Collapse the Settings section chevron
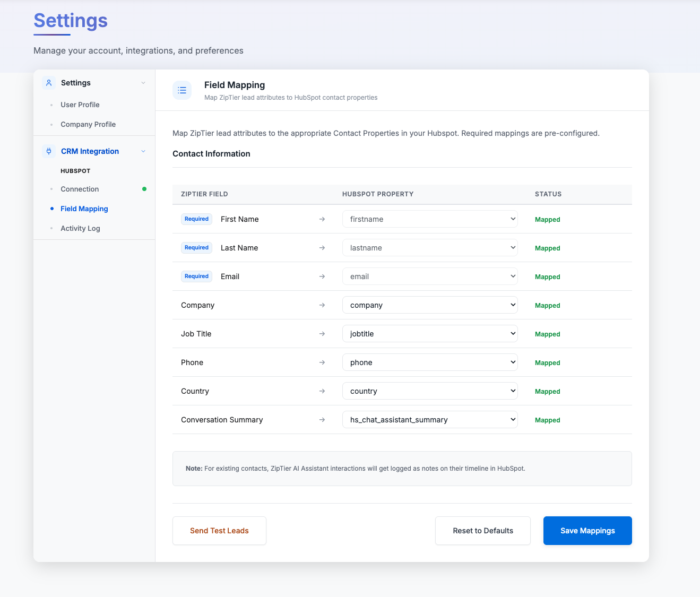Image resolution: width=700 pixels, height=597 pixels. (143, 83)
